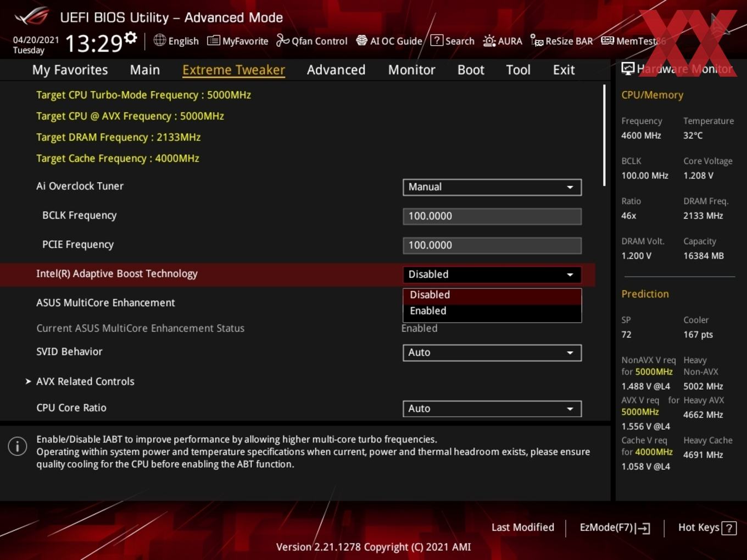This screenshot has height=560, width=747.
Task: Click the SP value 72
Action: pyautogui.click(x=626, y=335)
